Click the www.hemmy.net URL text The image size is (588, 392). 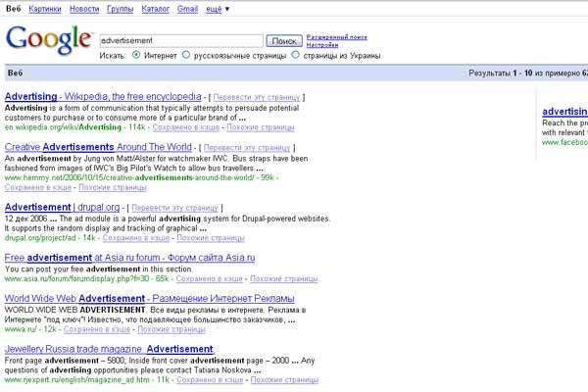point(129,177)
